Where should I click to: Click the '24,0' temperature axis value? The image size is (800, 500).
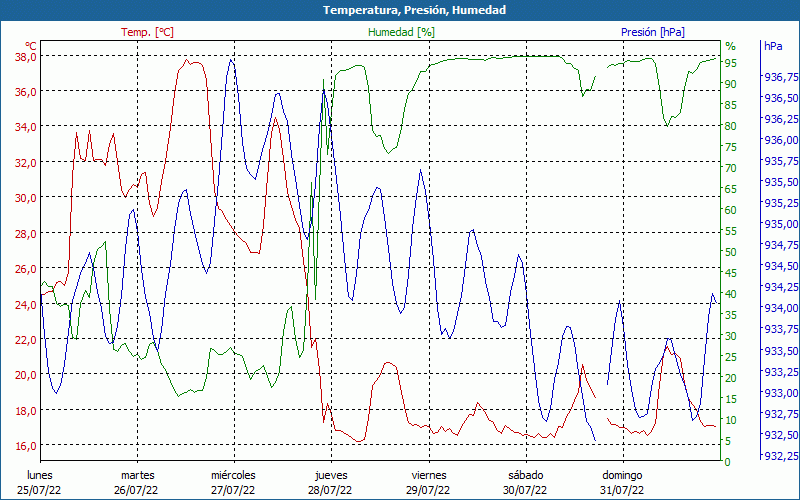pos(26,305)
